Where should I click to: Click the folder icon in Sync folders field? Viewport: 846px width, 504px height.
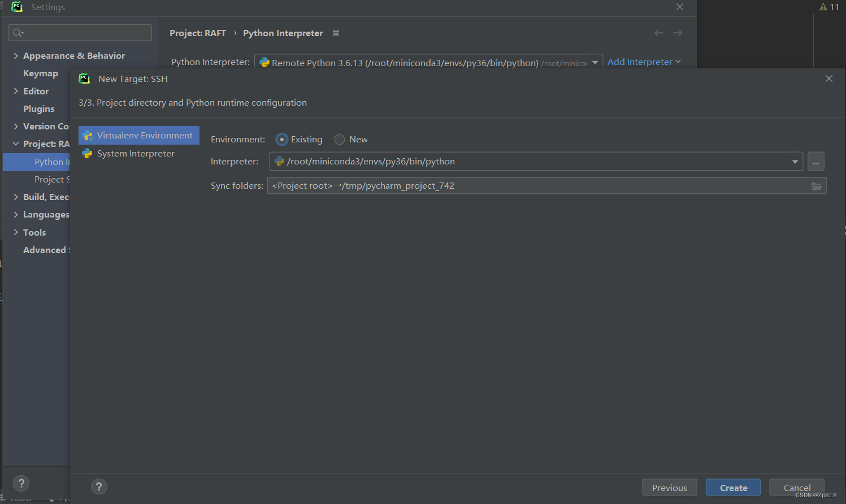pos(817,186)
